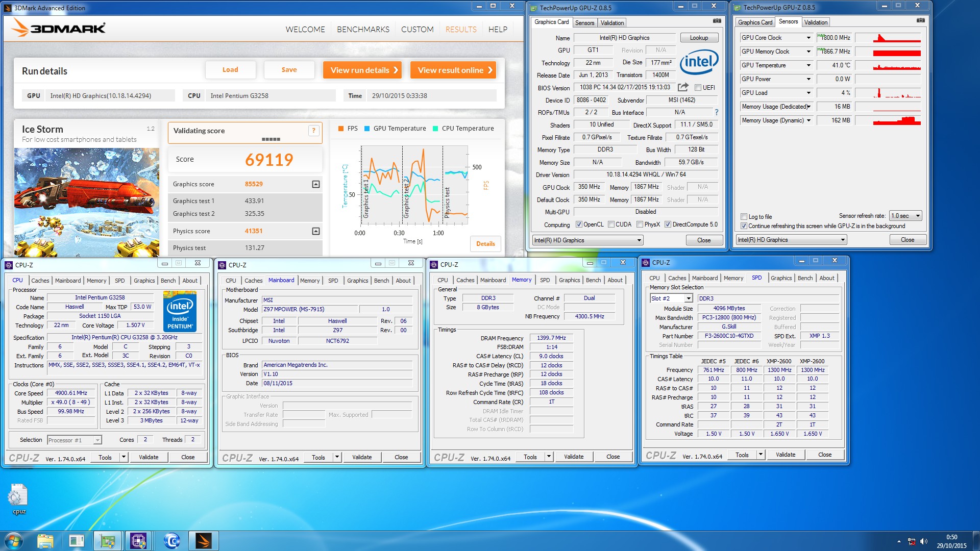Screen dimensions: 980x551
Task: Click the 3DMark logo
Action: [59, 28]
